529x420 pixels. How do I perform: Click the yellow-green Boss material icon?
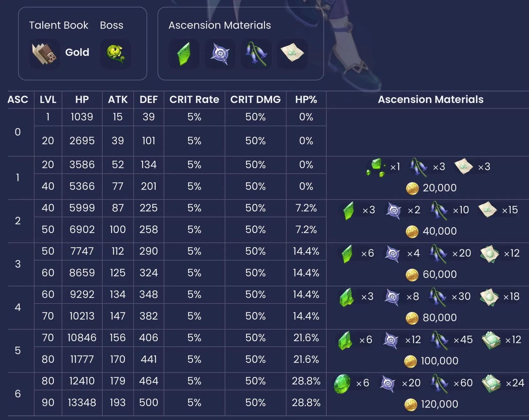(x=116, y=54)
